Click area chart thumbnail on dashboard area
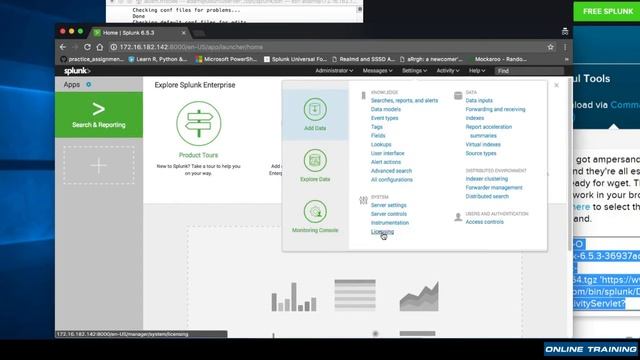 pyautogui.click(x=419, y=296)
